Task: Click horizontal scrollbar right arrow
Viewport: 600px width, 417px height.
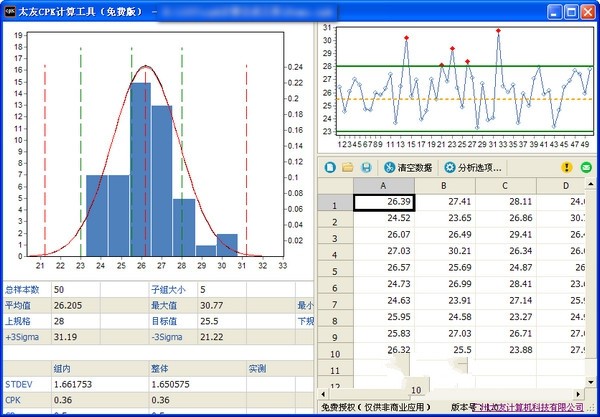Action: (578, 394)
